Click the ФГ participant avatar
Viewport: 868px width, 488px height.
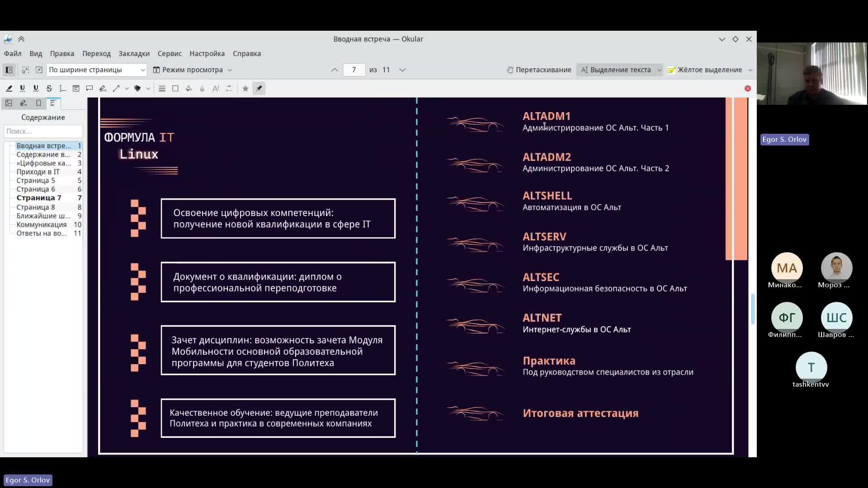click(x=787, y=318)
